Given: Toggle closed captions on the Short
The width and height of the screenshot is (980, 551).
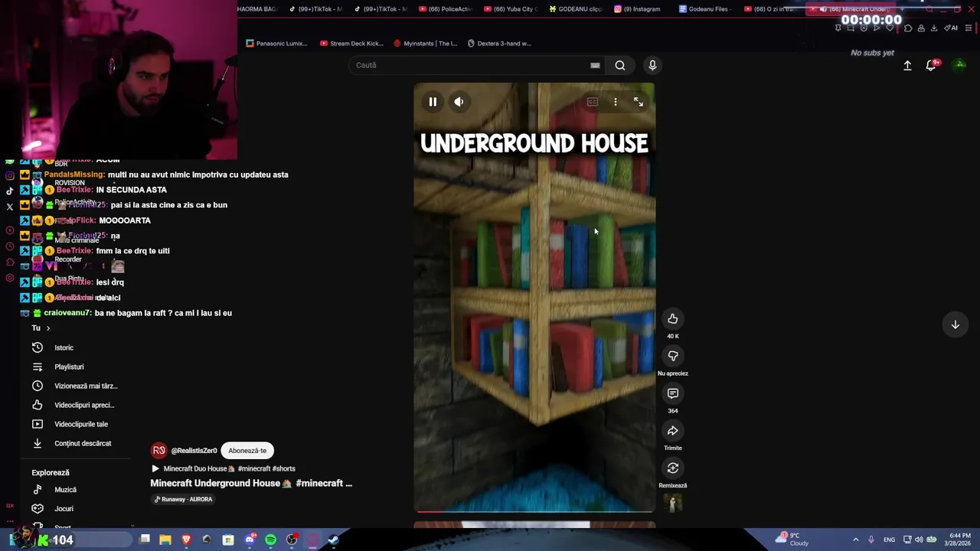Looking at the screenshot, I should click(x=592, y=102).
